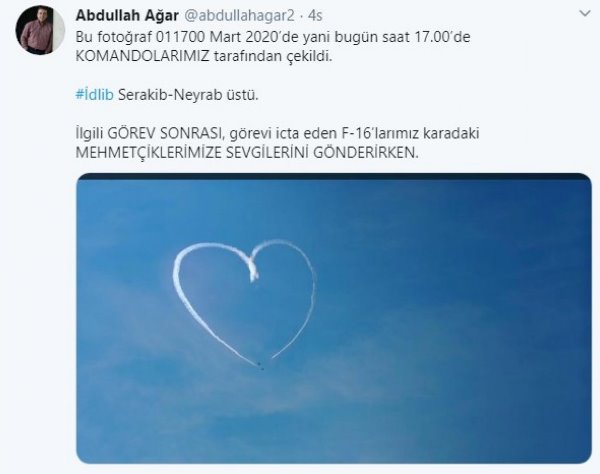The image size is (600, 474).
Task: Click the aircraft dots below the heart
Action: (x=260, y=366)
